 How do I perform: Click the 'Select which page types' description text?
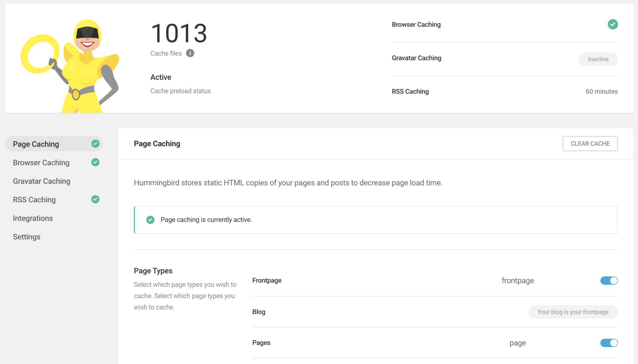185,296
